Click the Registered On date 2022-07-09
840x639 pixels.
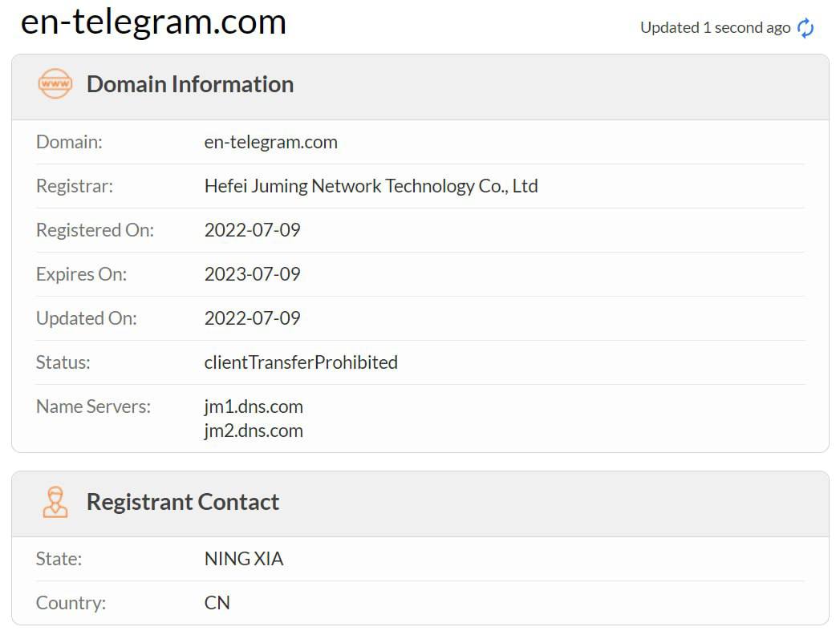[252, 230]
